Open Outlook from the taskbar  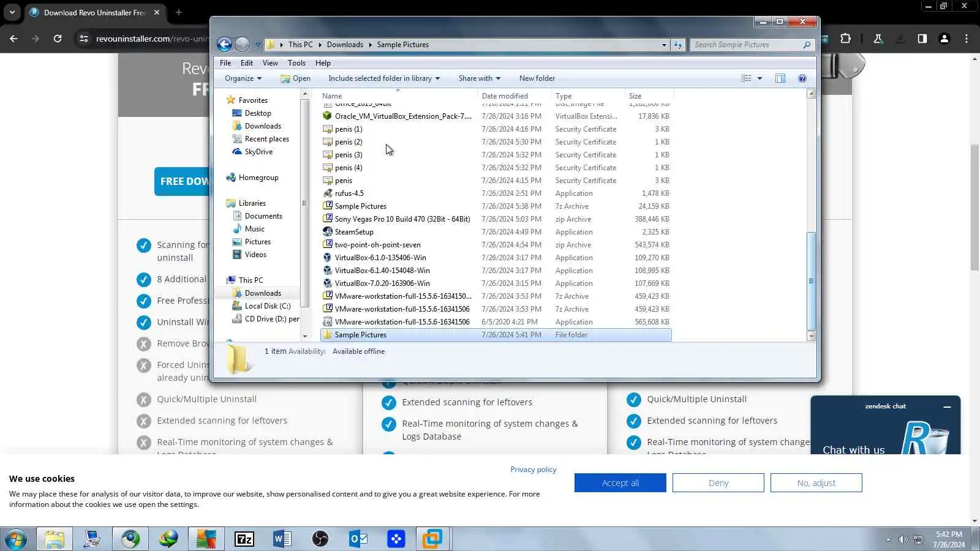tap(358, 539)
